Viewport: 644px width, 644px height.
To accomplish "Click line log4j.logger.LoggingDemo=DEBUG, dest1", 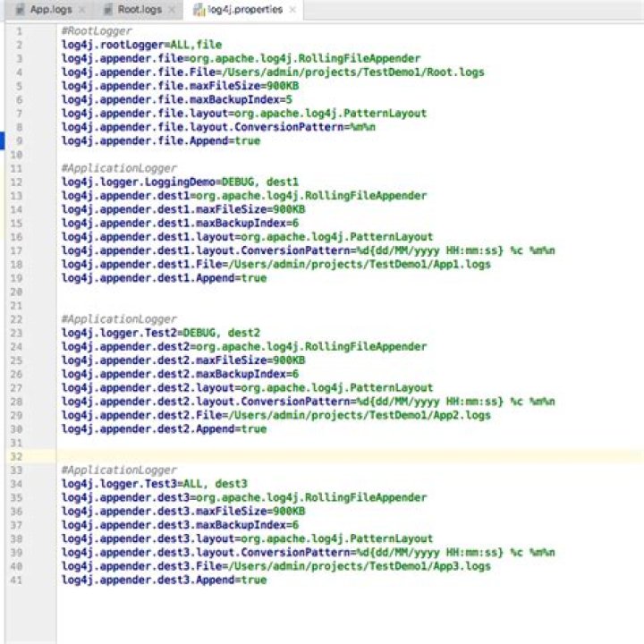I will [180, 182].
